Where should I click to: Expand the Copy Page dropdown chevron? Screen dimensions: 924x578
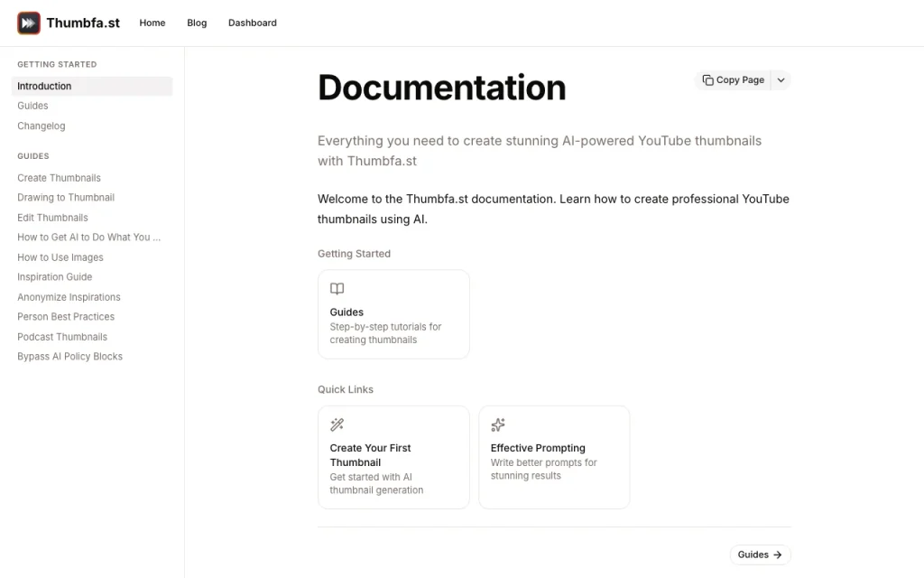[781, 80]
